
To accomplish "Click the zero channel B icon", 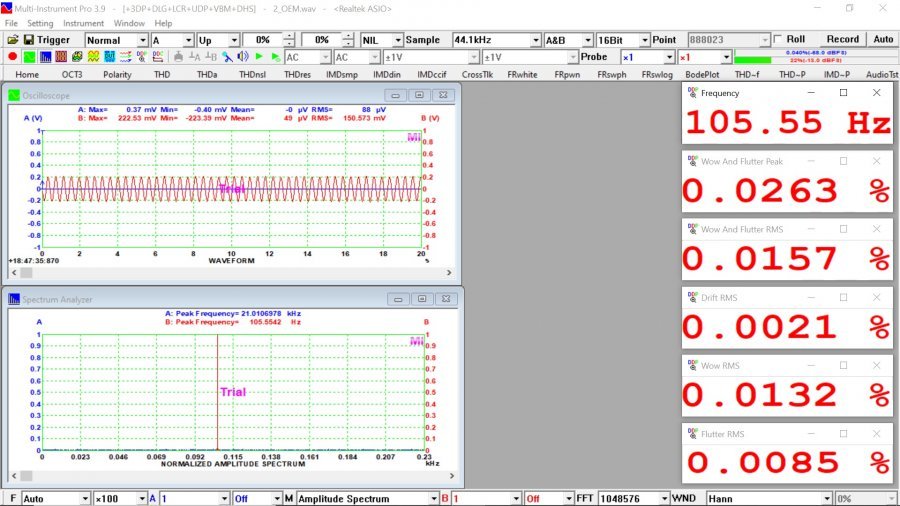I will coord(211,57).
